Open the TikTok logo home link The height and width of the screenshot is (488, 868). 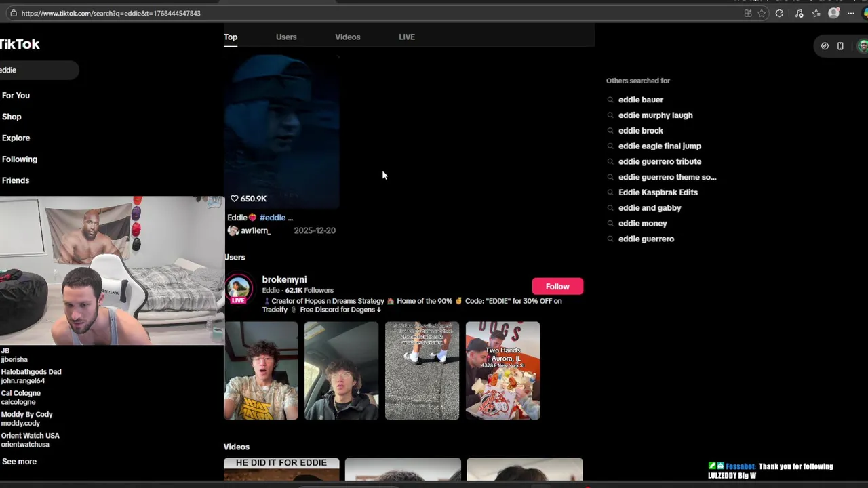coord(20,45)
